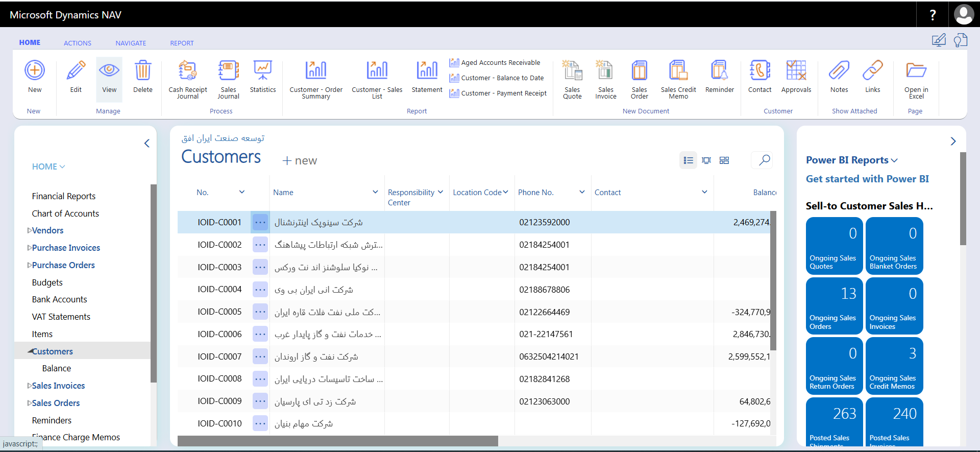Open the HOME navigation dropdown
The image size is (980, 452).
[x=48, y=166]
